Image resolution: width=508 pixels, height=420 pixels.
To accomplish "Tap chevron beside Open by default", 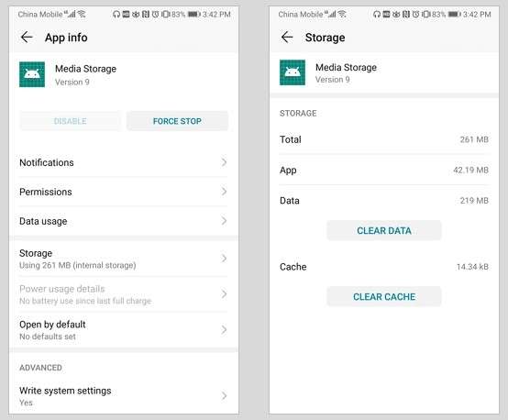I will point(224,330).
